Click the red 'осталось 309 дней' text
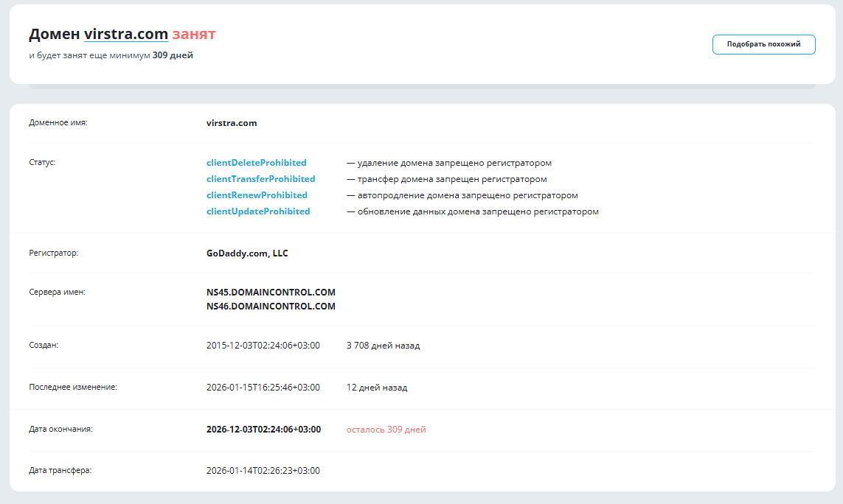This screenshot has height=504, width=843. [x=386, y=430]
